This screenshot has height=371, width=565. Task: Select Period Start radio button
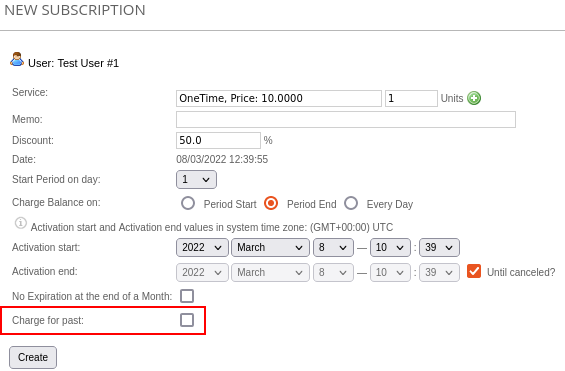(188, 203)
